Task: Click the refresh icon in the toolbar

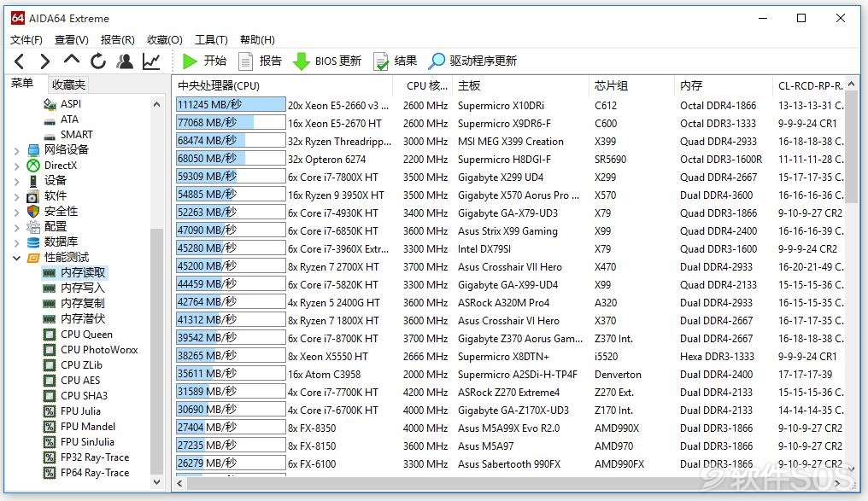Action: pyautogui.click(x=98, y=61)
